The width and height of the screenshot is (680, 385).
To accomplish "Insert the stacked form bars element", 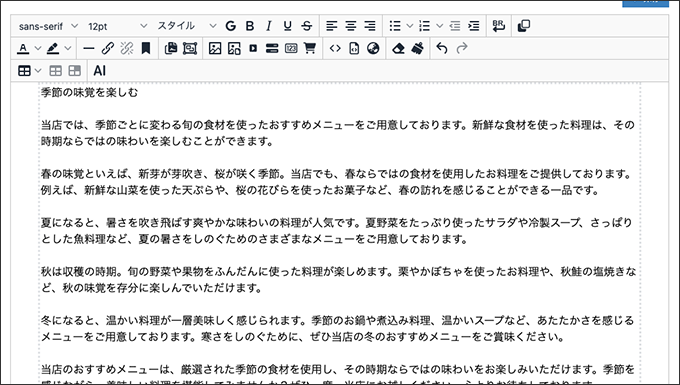I will coord(272,49).
